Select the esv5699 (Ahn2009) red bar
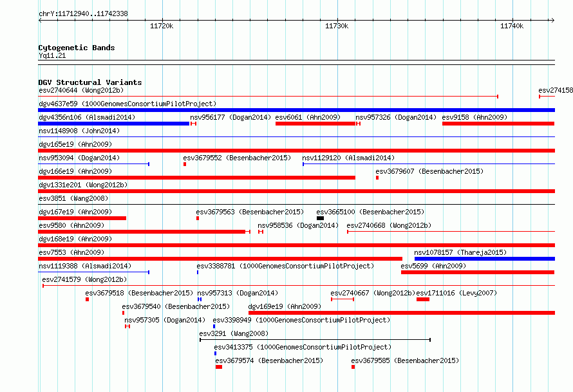 (x=478, y=272)
